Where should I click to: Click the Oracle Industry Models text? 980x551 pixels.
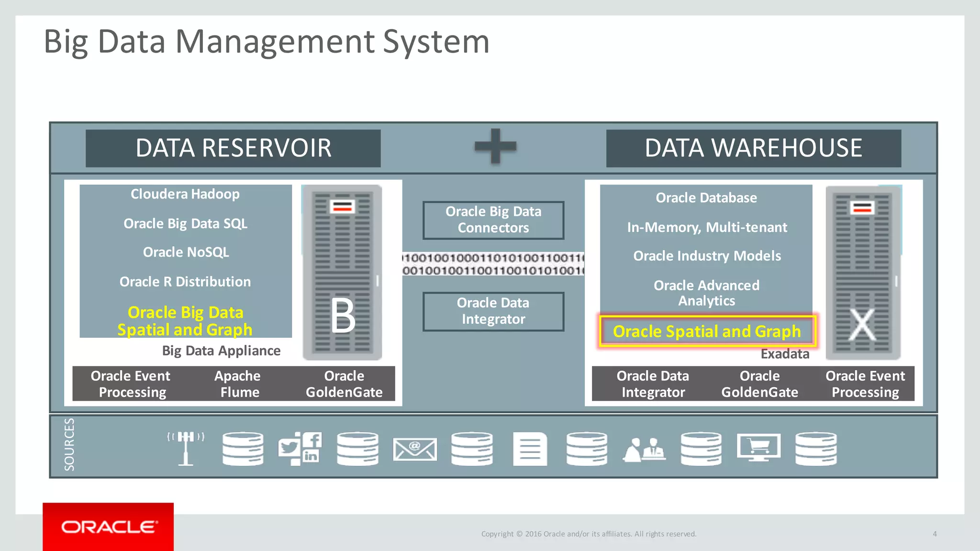[x=707, y=256]
